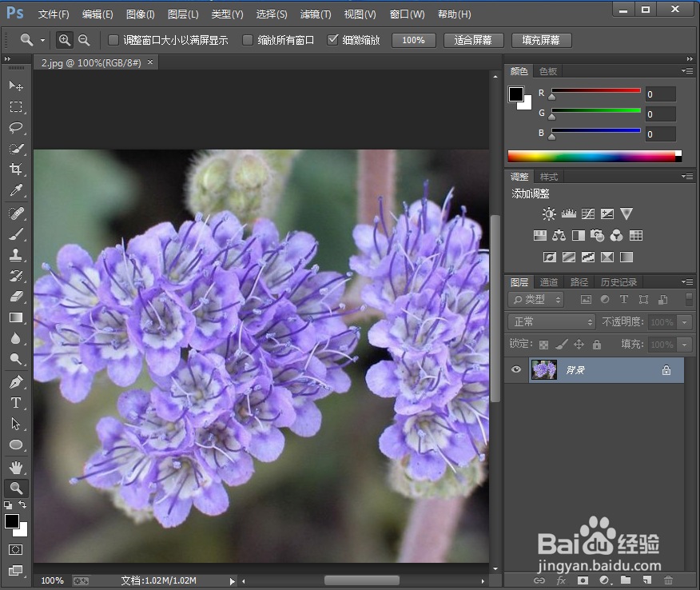Uncheck the scrubby zoom checkbox
Viewport: 700px width, 590px height.
(x=333, y=40)
